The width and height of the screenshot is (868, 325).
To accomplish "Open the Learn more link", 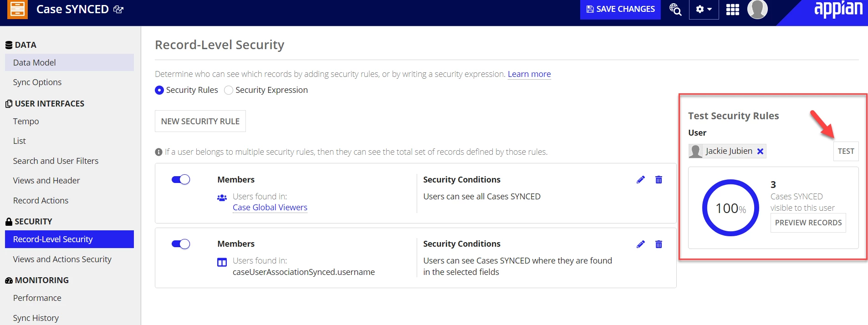I will point(529,74).
